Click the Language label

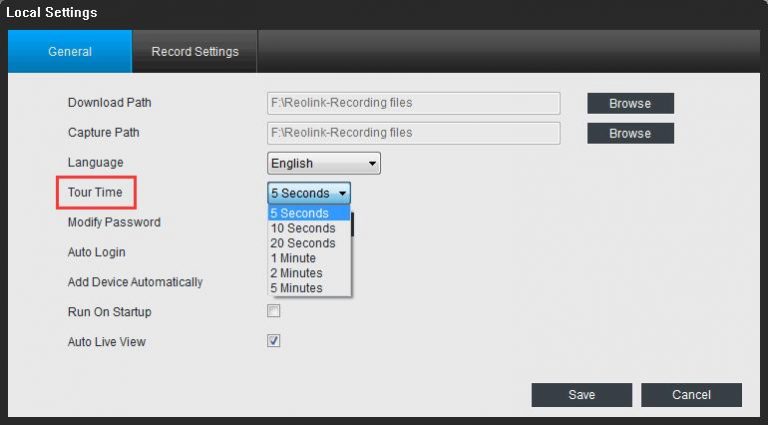tap(96, 163)
